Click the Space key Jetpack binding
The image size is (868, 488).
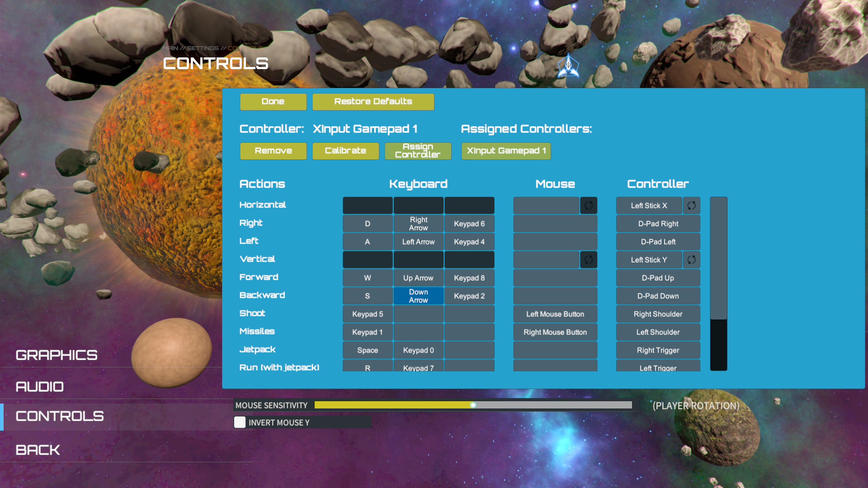click(x=367, y=350)
